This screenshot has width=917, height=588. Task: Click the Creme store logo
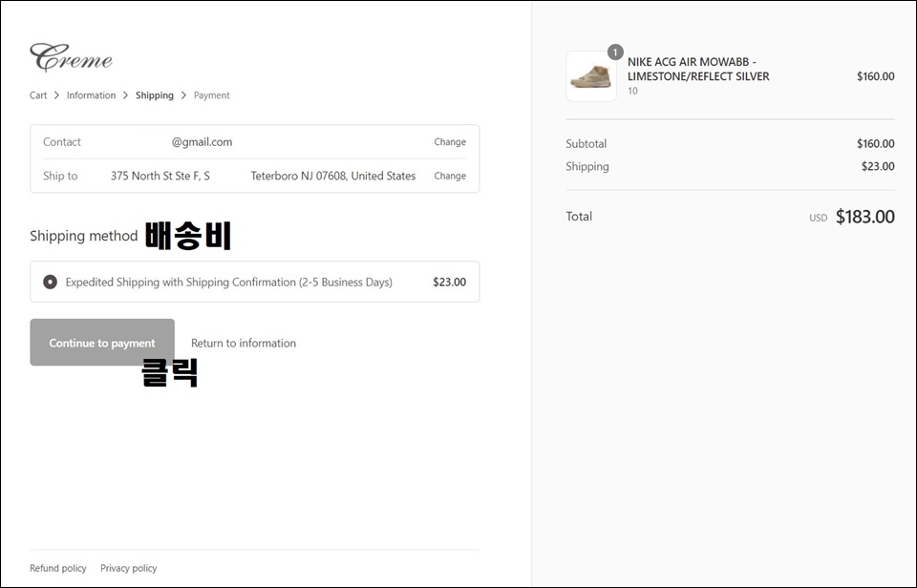coord(71,57)
